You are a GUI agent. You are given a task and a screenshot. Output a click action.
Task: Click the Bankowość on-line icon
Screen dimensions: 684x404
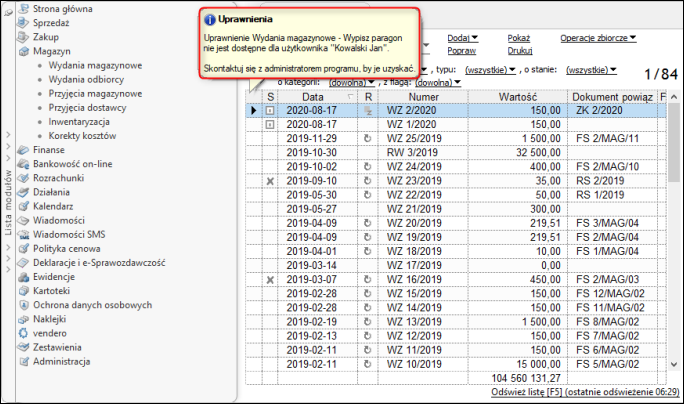click(x=24, y=164)
